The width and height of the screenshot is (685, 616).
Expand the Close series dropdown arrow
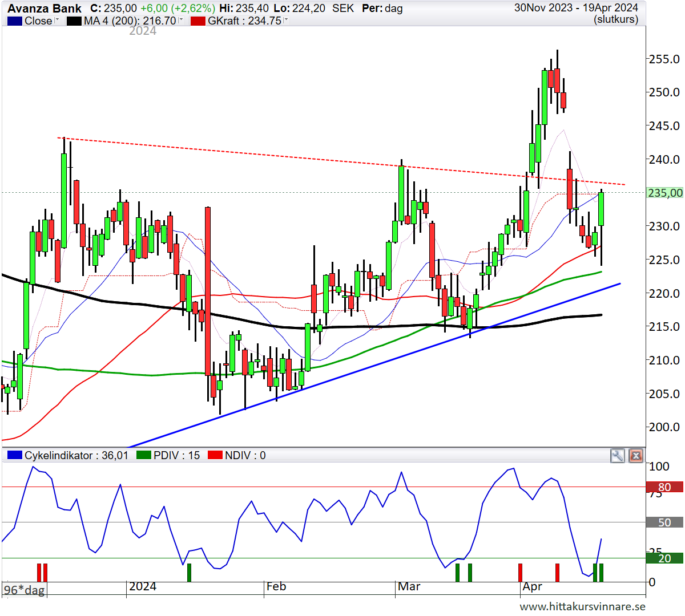click(57, 20)
